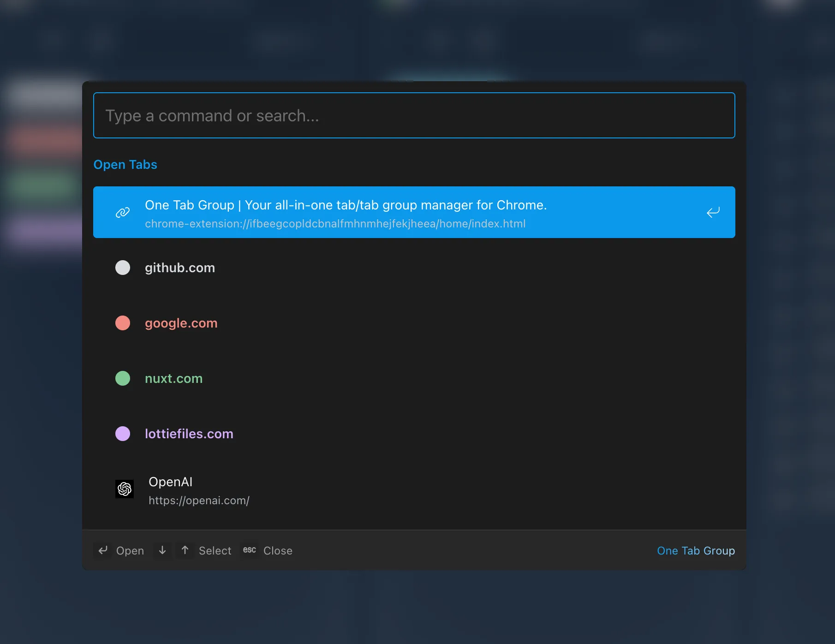835x644 pixels.
Task: Click the esc key badge in footer
Action: click(249, 550)
